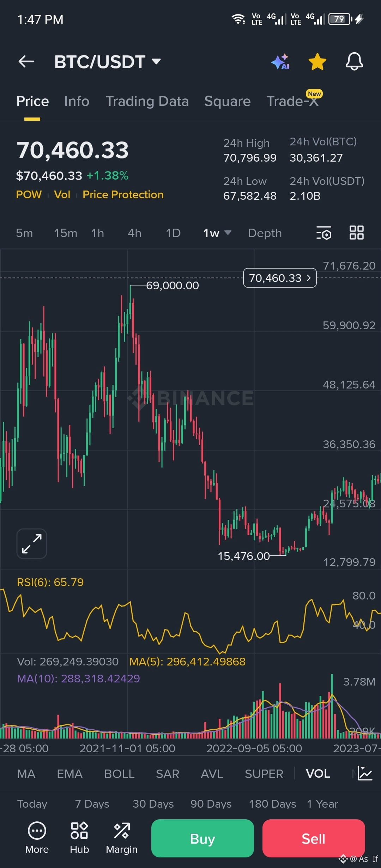This screenshot has height=868, width=381.
Task: Tap the Vol tag
Action: tap(62, 194)
